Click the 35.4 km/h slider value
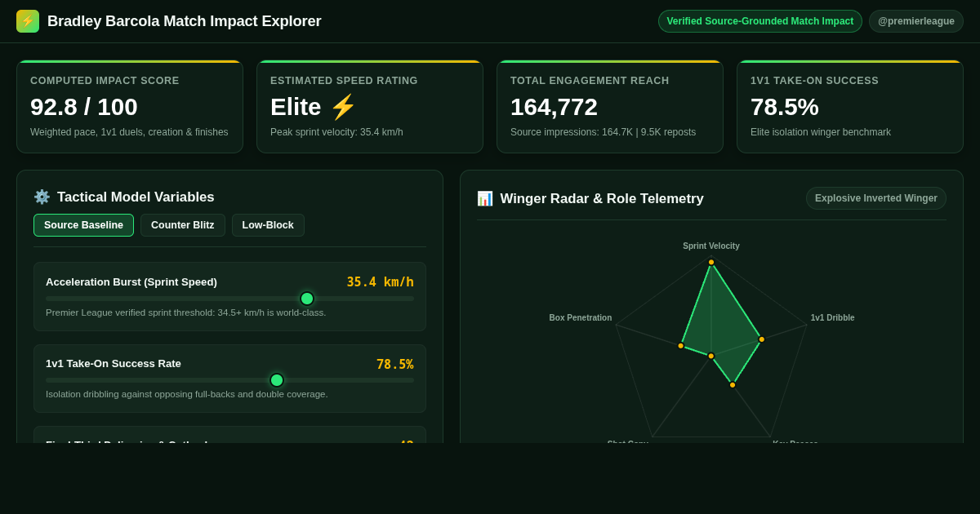980x514 pixels. click(381, 282)
